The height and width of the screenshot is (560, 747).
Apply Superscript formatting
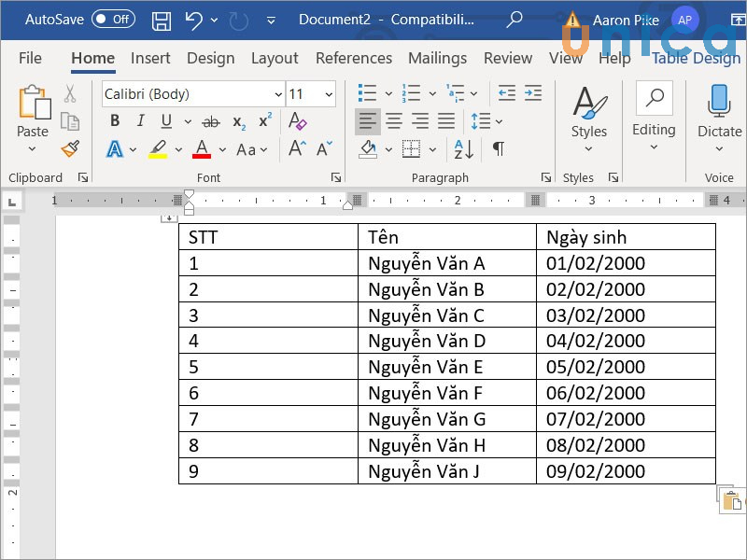(265, 120)
